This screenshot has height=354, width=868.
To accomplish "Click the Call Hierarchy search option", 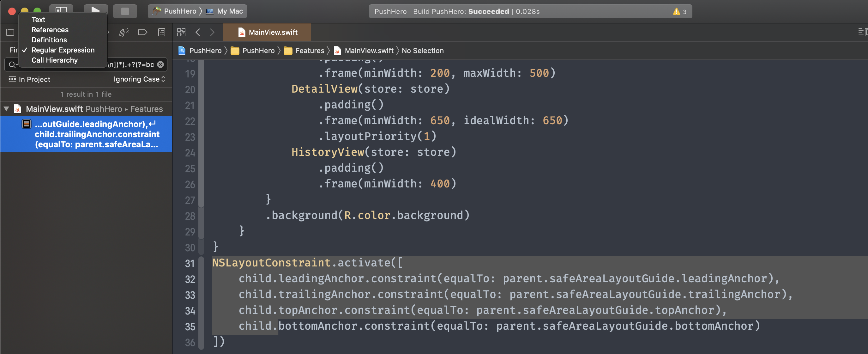I will coord(54,59).
